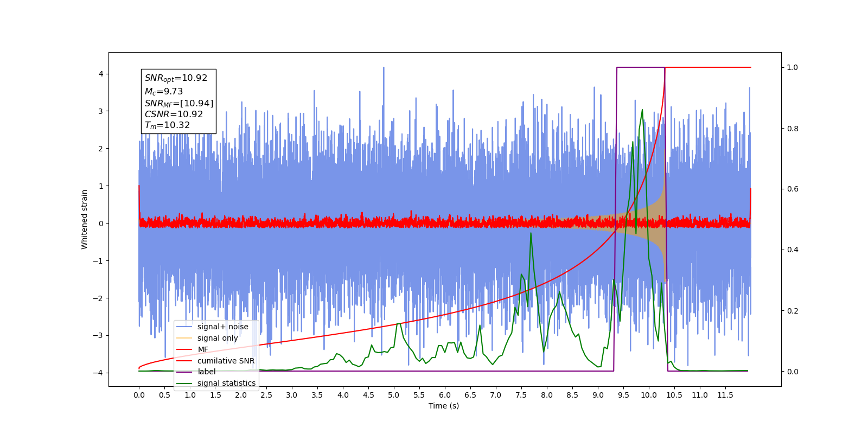The height and width of the screenshot is (434, 868).
Task: Click the Tm=10.32 annotation line
Action: (167, 125)
